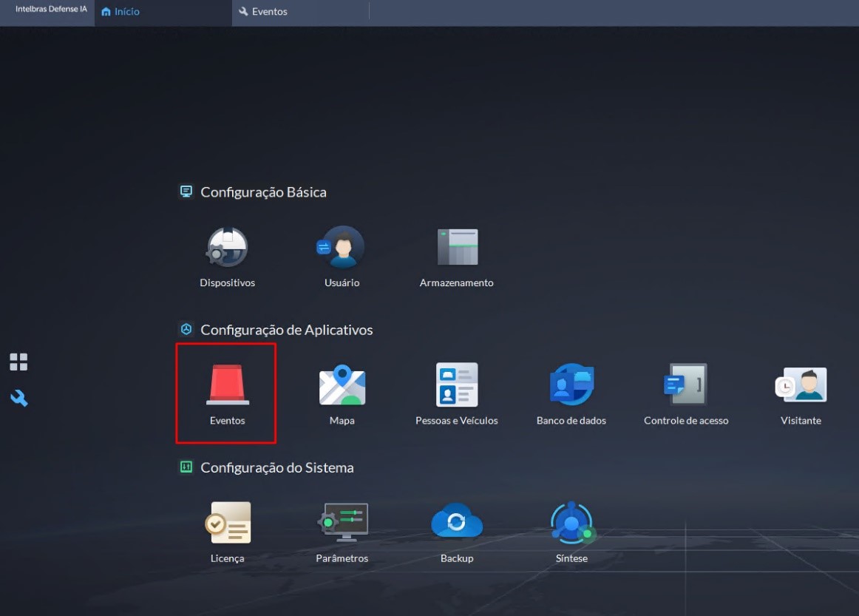This screenshot has width=859, height=616.
Task: Click the grid apps icon in left sidebar
Action: pos(18,362)
